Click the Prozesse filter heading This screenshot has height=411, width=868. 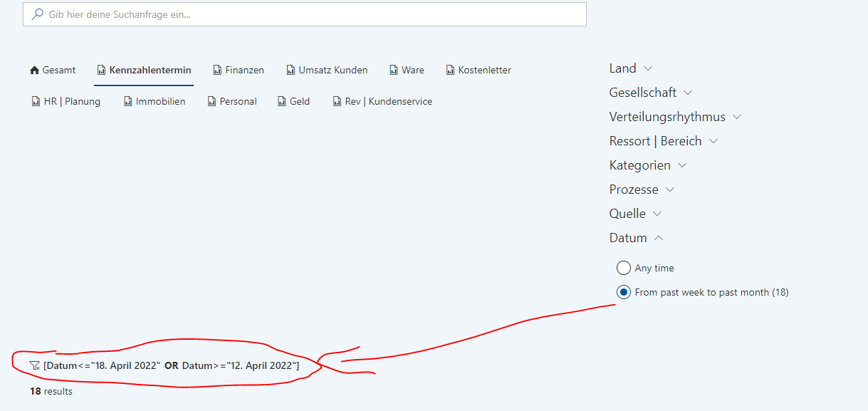tap(634, 189)
